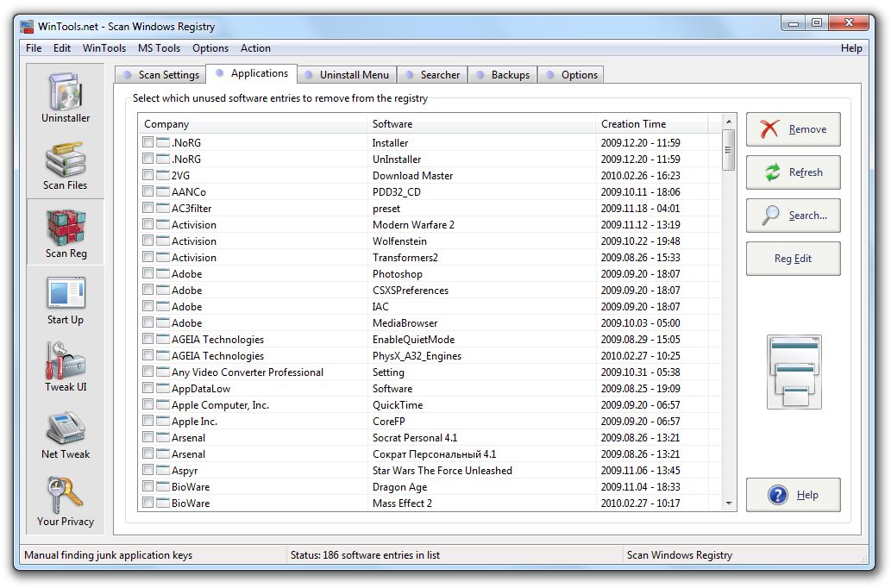
Task: Click the windows thumbnail graphic below Reg Edit
Action: pyautogui.click(x=794, y=372)
